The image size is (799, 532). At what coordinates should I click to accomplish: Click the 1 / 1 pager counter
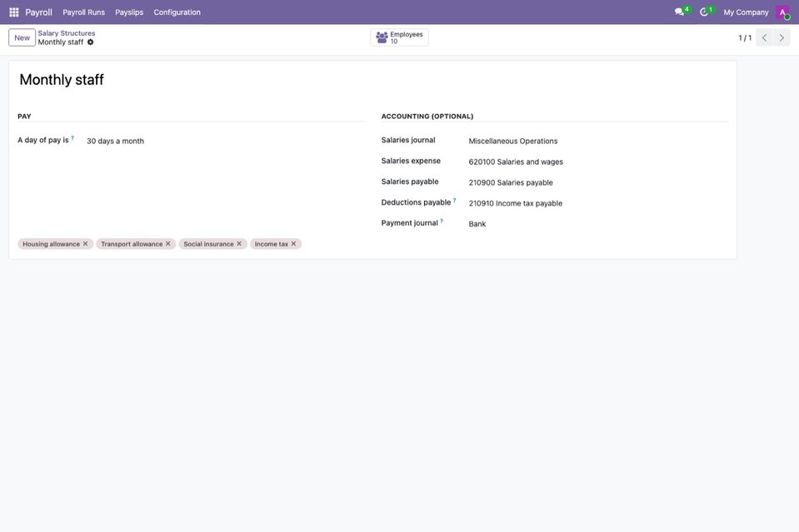tap(745, 37)
